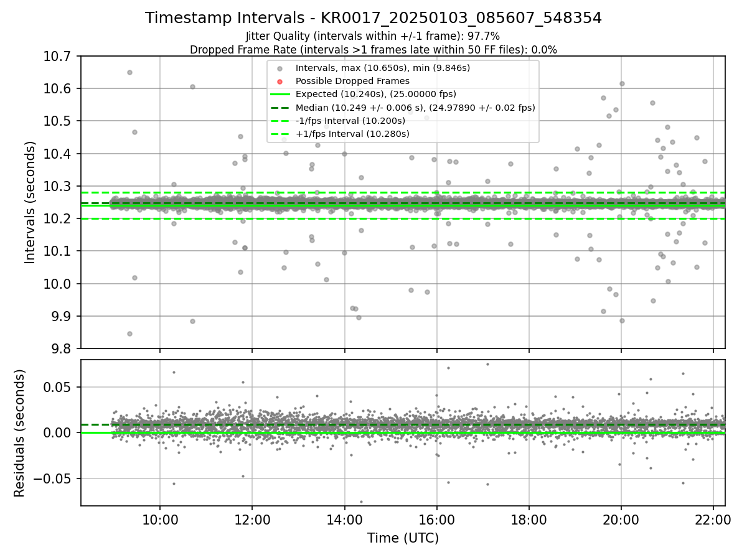This screenshot has width=747, height=560.
Task: Click the '12:00' x-axis tick label
Action: coord(252,520)
